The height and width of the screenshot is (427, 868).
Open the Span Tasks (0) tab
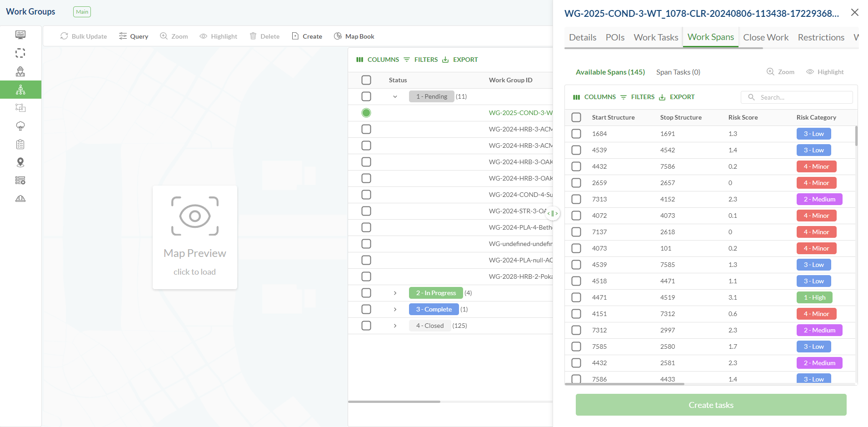678,72
